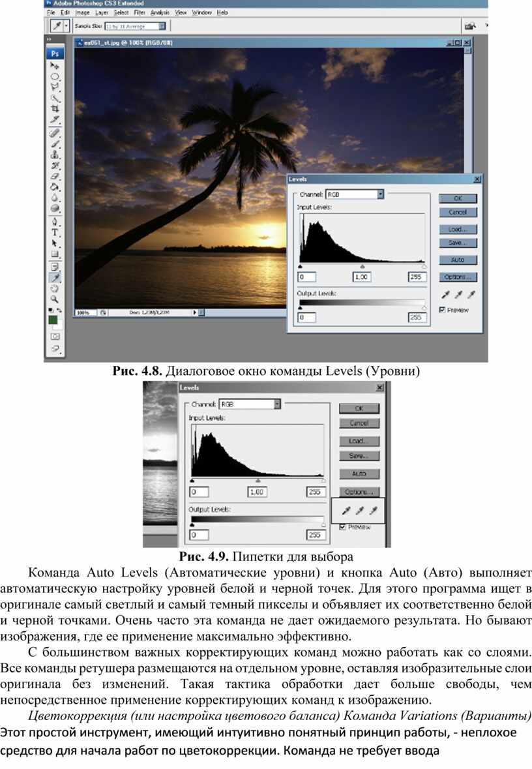Select the Rectangle shape tool
This screenshot has height=769, width=532.
click(54, 254)
